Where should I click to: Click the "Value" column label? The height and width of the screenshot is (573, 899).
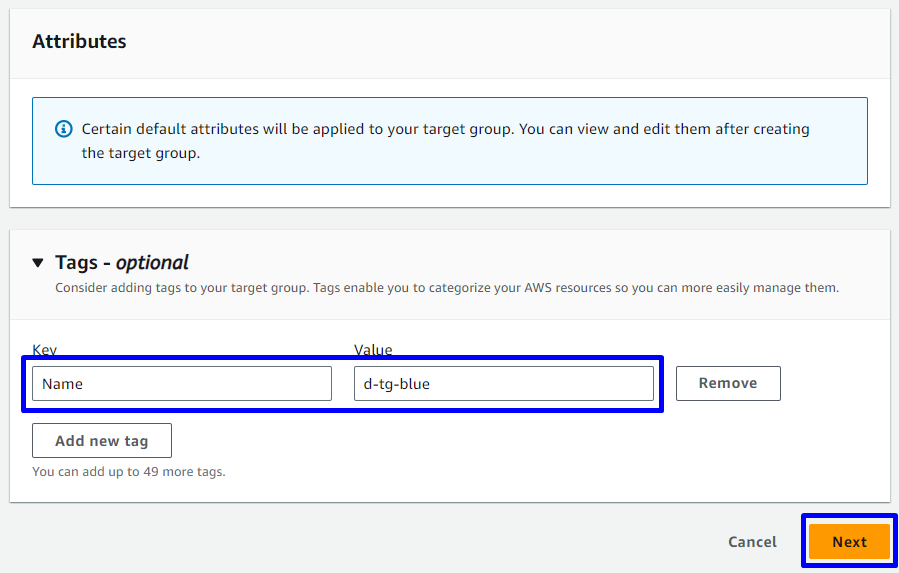(373, 350)
